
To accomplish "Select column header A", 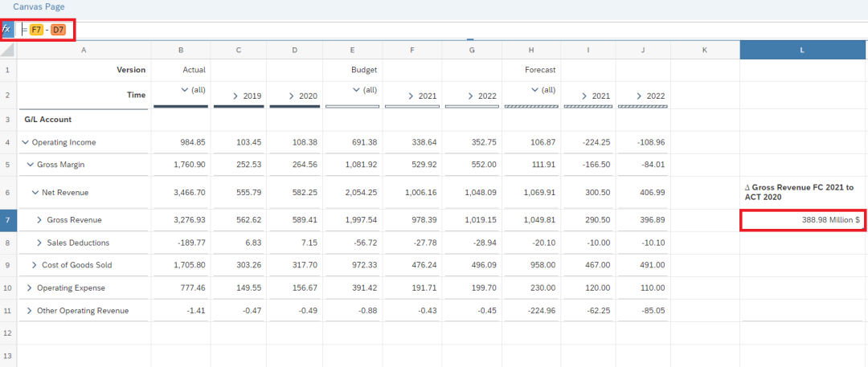I will (84, 51).
